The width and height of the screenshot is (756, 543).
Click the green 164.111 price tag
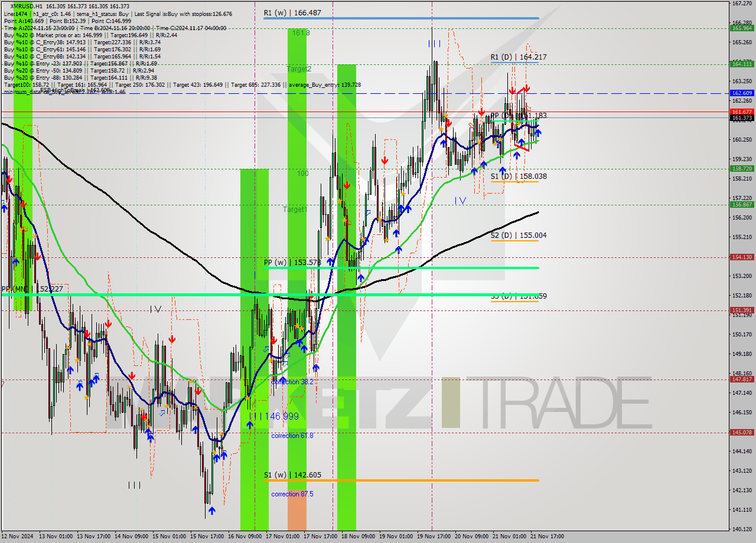click(x=742, y=64)
